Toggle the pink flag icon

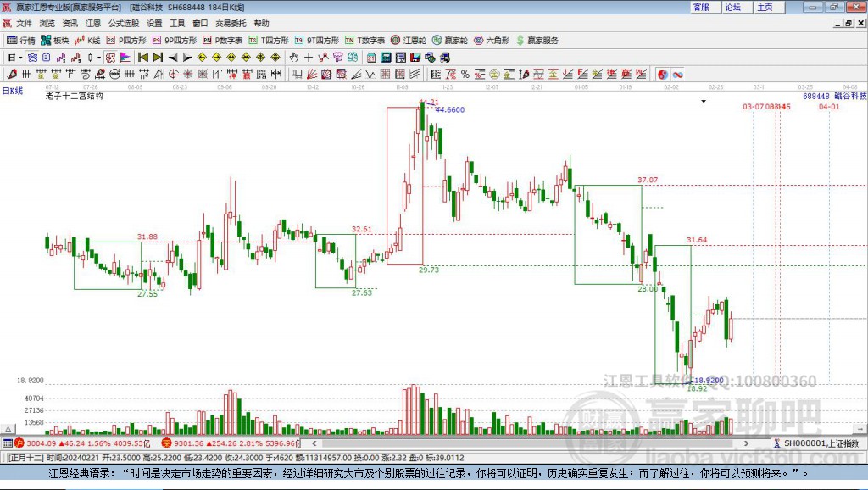pyautogui.click(x=125, y=58)
